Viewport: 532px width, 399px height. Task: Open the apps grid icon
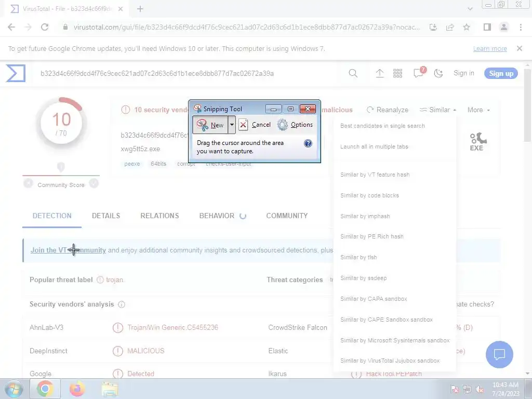pyautogui.click(x=397, y=73)
